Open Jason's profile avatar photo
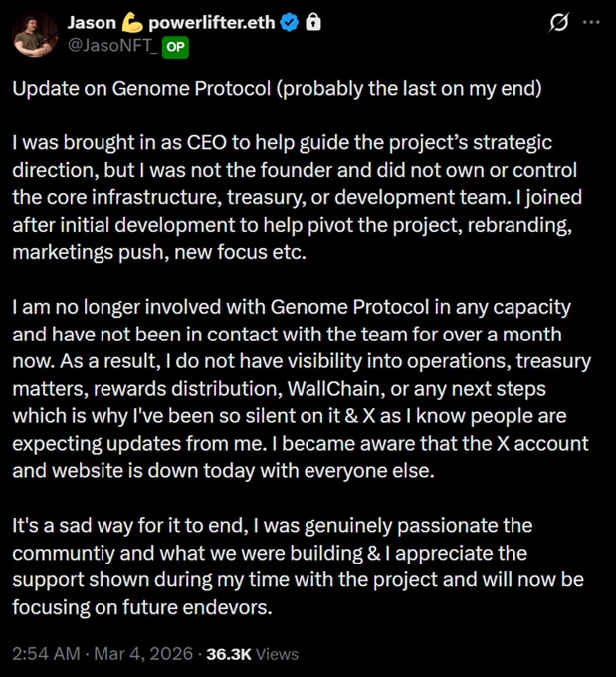Screen dimensions: 616x677 [35, 35]
